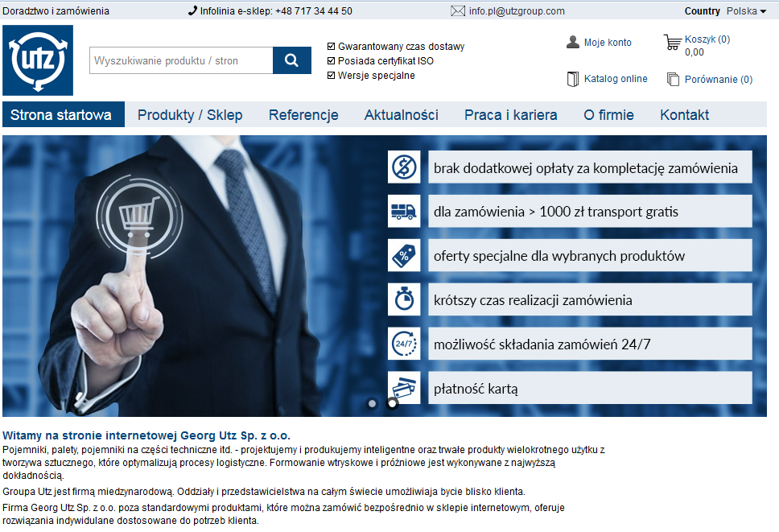This screenshot has height=532, width=779.
Task: Toggle the Gwarantowany czas dostawy checkbox
Action: pos(332,47)
